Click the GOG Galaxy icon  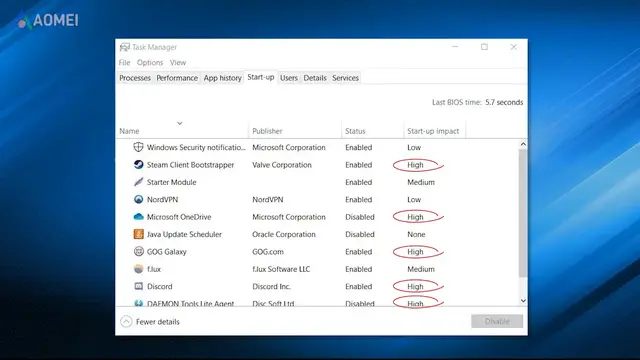pyautogui.click(x=138, y=251)
